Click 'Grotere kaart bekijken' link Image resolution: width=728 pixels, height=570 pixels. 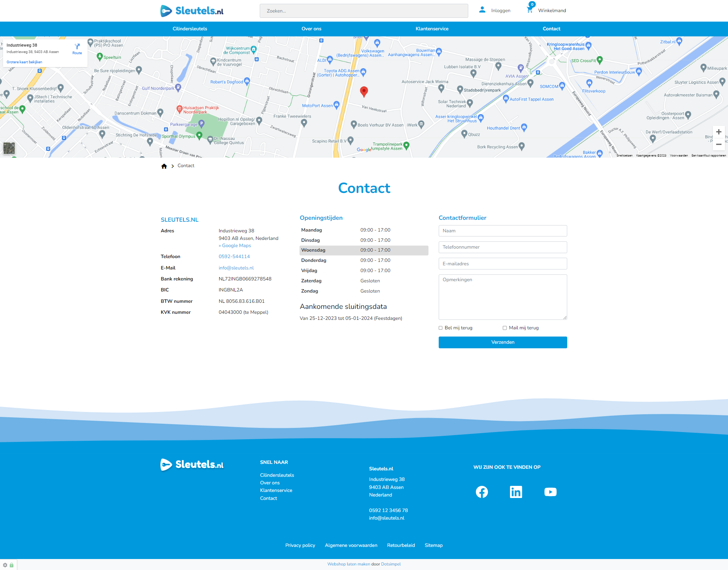[24, 62]
